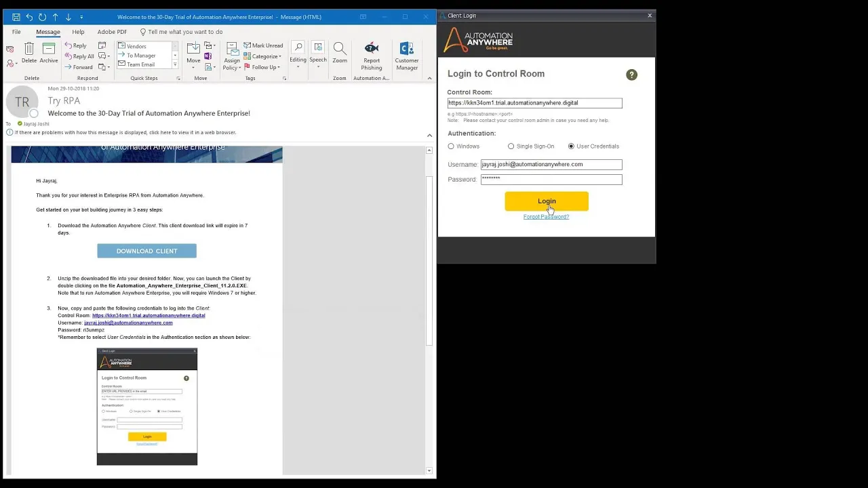Viewport: 868px width, 488px height.
Task: Open the Tell me what you want to do search
Action: 181,32
